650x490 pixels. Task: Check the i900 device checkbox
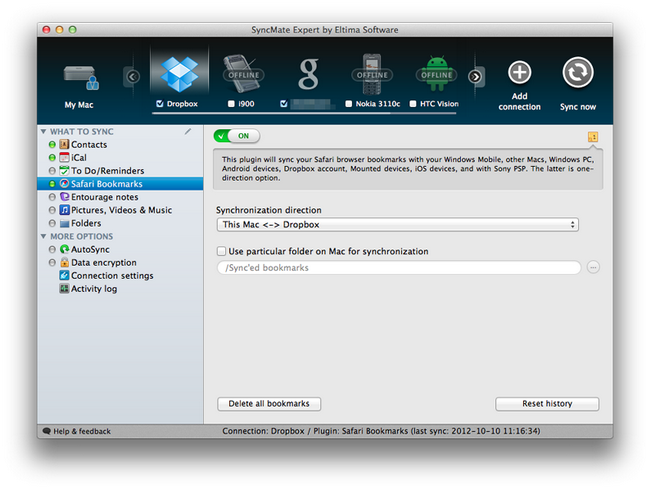[x=231, y=104]
